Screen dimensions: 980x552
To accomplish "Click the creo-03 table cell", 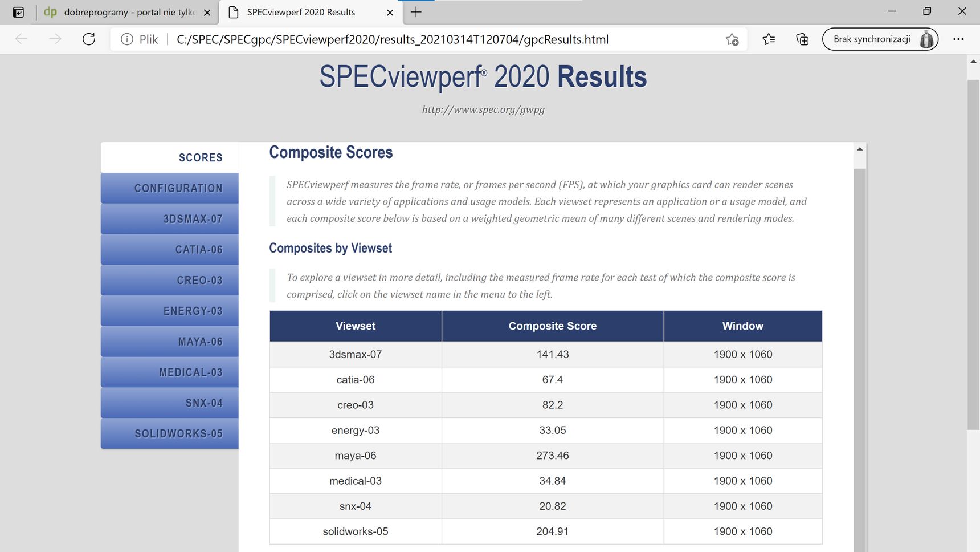I will point(356,405).
